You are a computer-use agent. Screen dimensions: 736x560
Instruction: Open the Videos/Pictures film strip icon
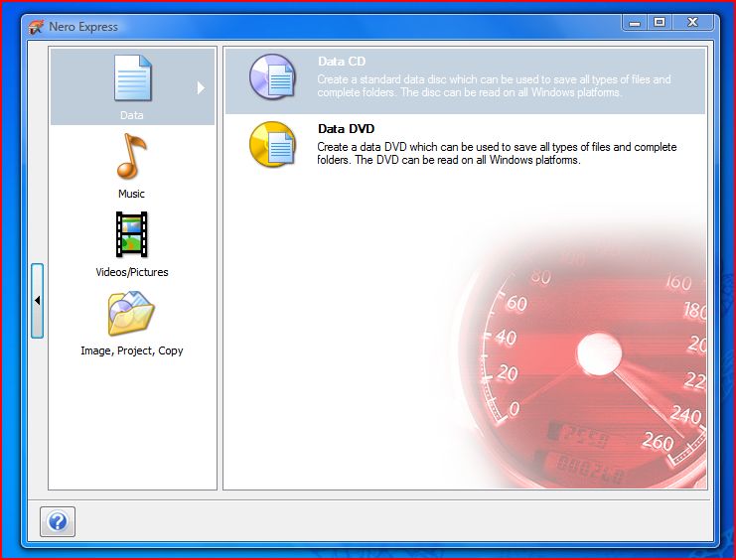click(131, 234)
